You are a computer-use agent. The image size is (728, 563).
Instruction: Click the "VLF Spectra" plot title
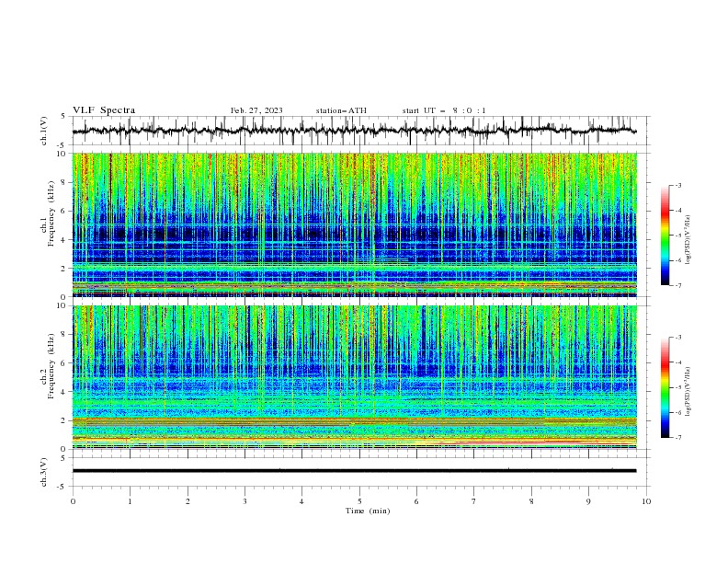pos(104,110)
